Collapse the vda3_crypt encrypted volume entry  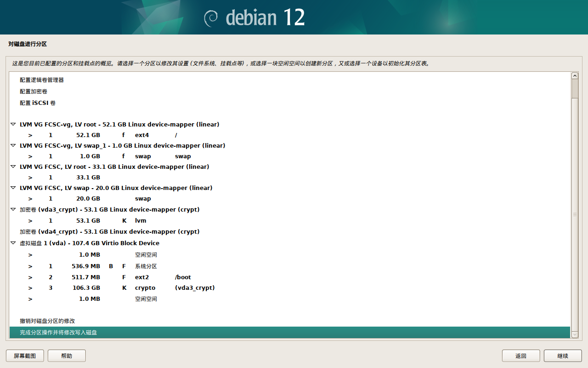coord(13,210)
